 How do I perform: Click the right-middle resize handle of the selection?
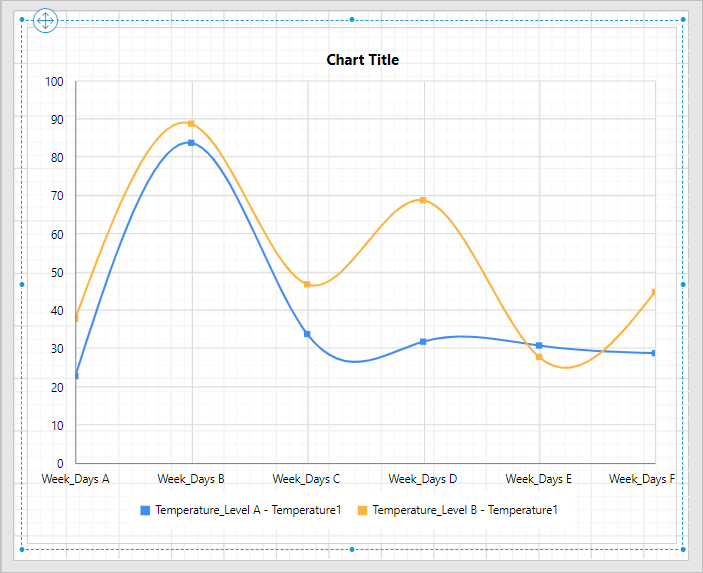pyautogui.click(x=683, y=285)
